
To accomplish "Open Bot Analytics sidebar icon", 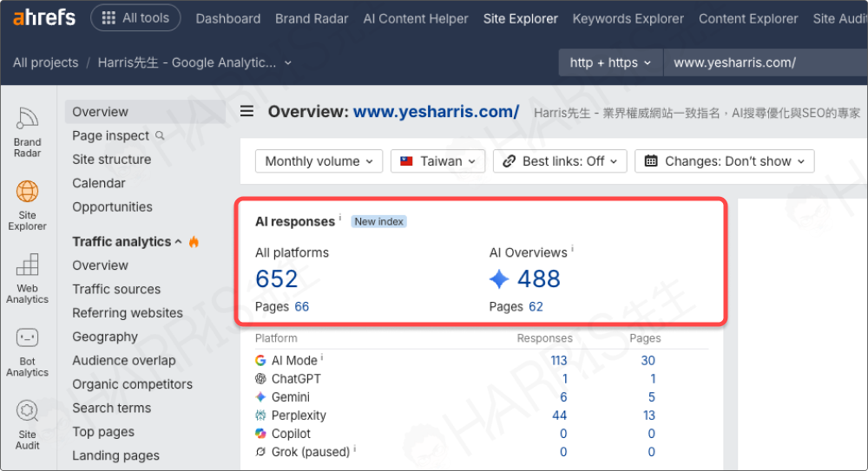I will (x=27, y=352).
